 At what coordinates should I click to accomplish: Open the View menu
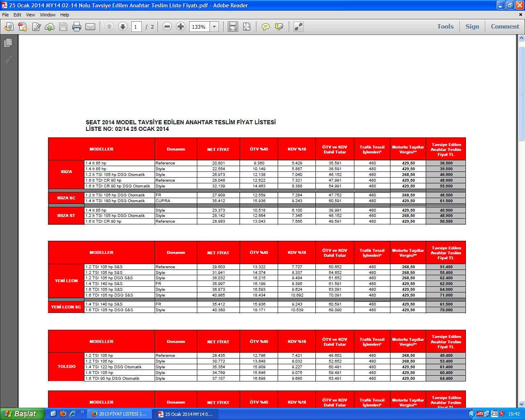tap(30, 15)
